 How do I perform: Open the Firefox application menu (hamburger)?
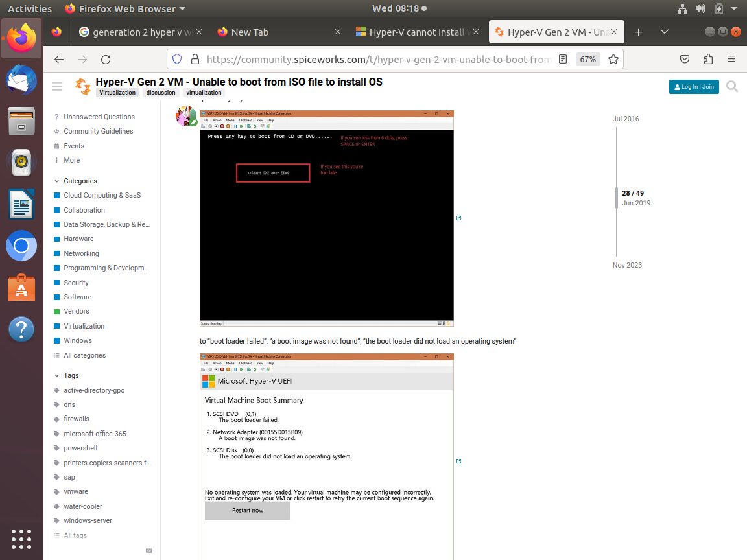(731, 59)
